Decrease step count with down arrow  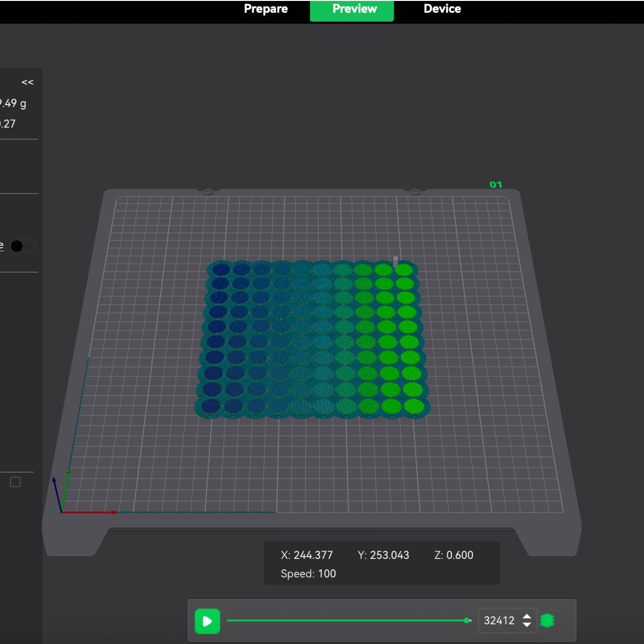(x=527, y=625)
